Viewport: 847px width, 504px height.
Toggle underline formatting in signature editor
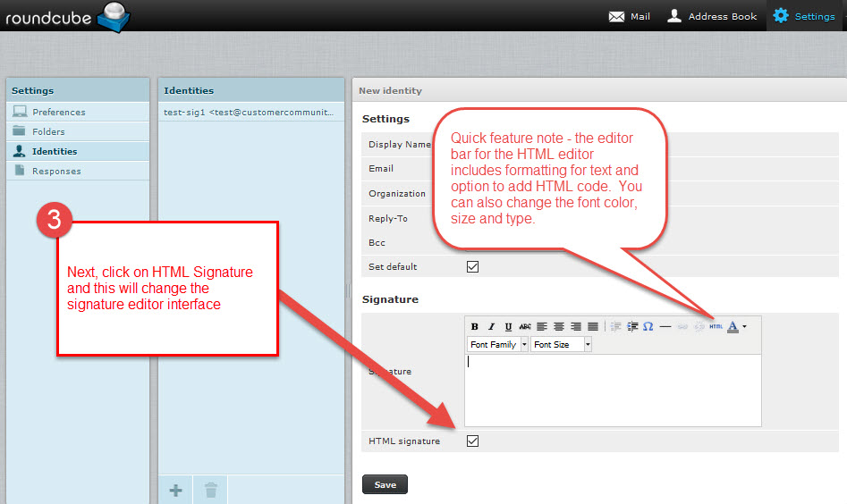508,327
